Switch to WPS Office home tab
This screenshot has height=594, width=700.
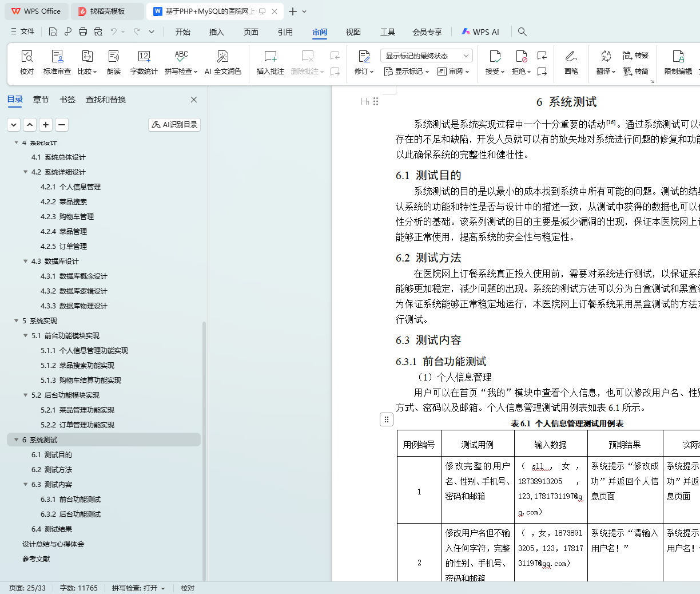pos(37,11)
